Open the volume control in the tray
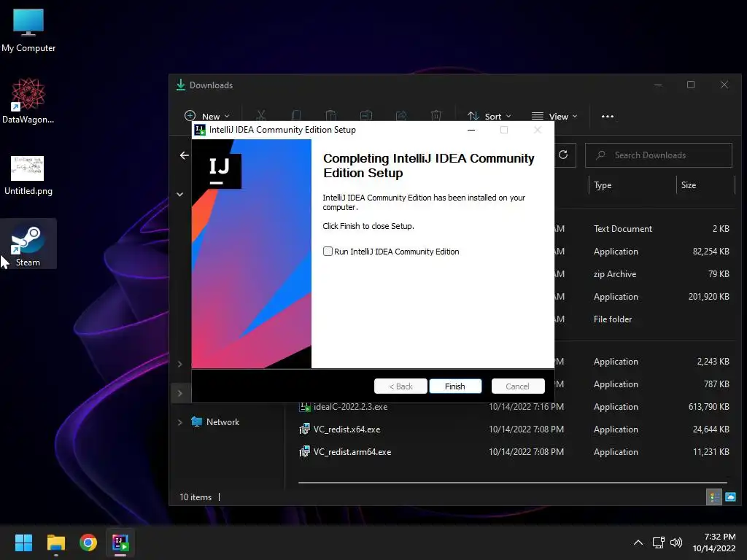The height and width of the screenshot is (560, 747). 676,542
